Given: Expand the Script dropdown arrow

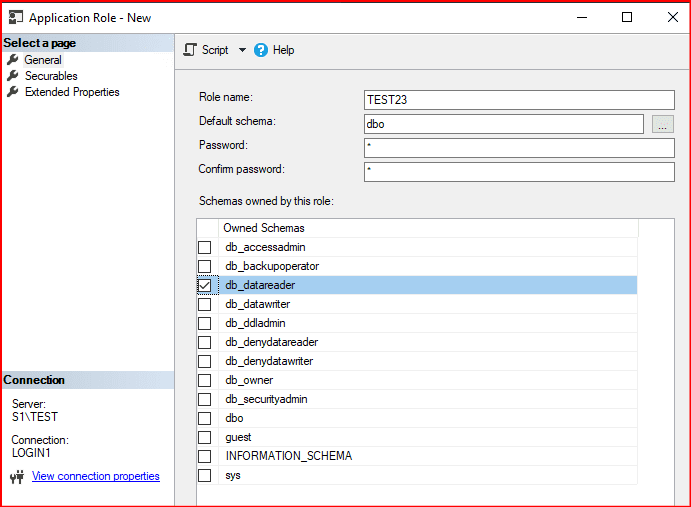Looking at the screenshot, I should tap(242, 50).
